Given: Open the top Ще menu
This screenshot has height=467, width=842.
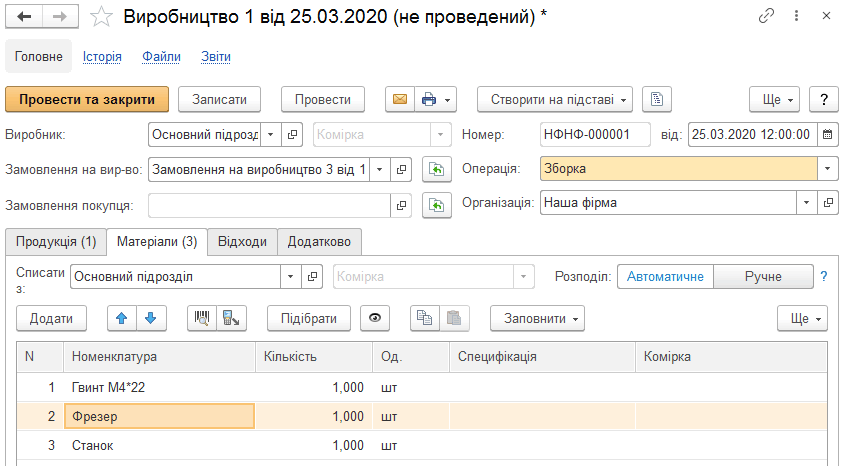Looking at the screenshot, I should click(x=774, y=99).
